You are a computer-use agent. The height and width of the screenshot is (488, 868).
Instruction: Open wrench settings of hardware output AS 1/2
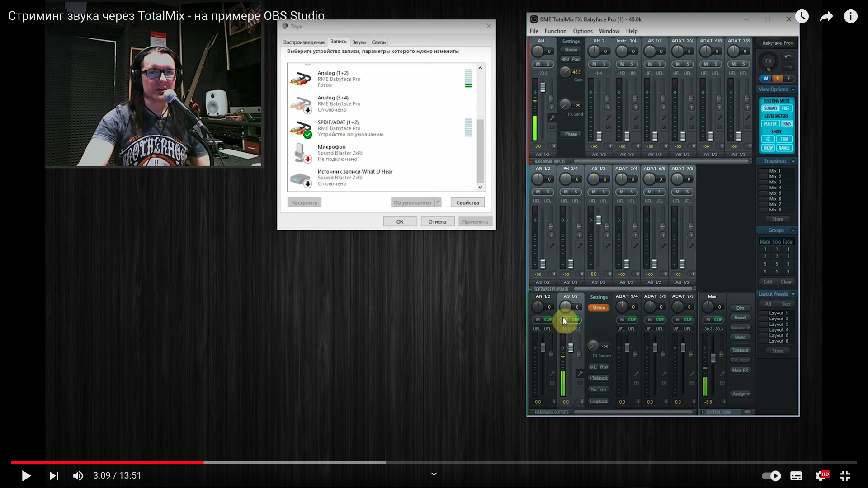point(580,373)
